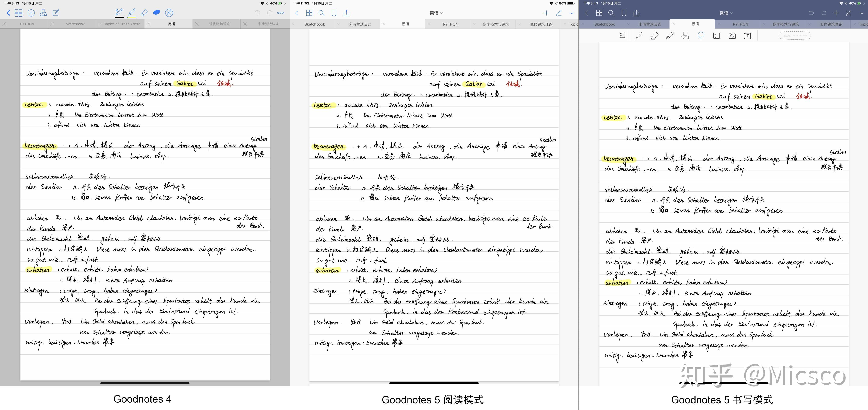Image resolution: width=868 pixels, height=410 pixels.
Task: Open the three-circle more menu in Goodnotes 4
Action: pos(280,13)
